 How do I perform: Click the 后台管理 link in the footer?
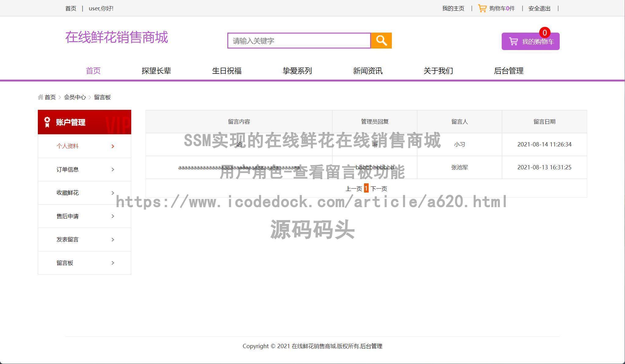click(x=371, y=346)
